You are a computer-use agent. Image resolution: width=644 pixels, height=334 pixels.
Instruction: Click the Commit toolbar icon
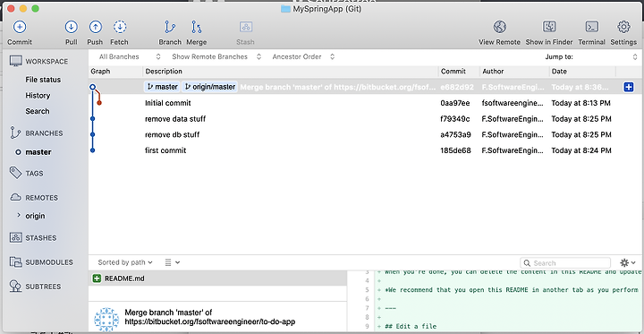(x=20, y=27)
